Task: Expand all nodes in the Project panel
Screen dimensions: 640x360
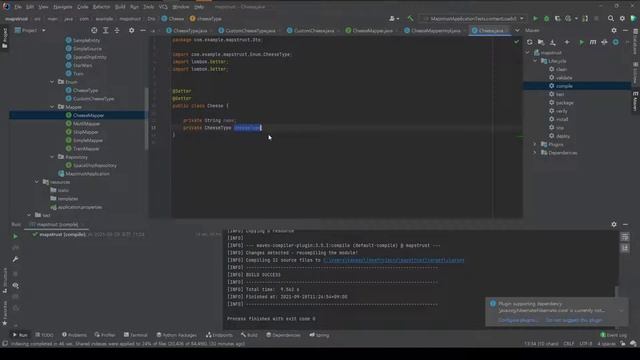Action: click(x=106, y=30)
